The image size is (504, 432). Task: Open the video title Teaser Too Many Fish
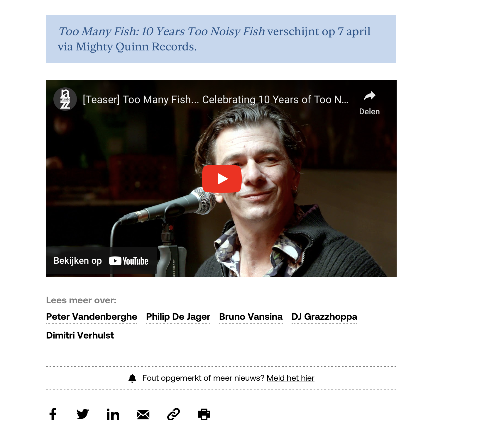[x=216, y=100]
